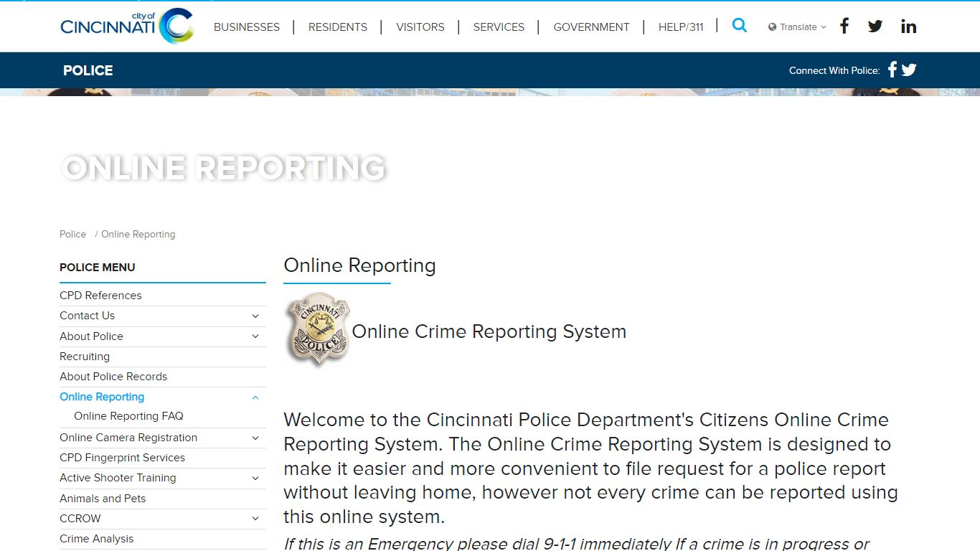The width and height of the screenshot is (980, 551).
Task: Open the Visitors menu
Action: (420, 27)
